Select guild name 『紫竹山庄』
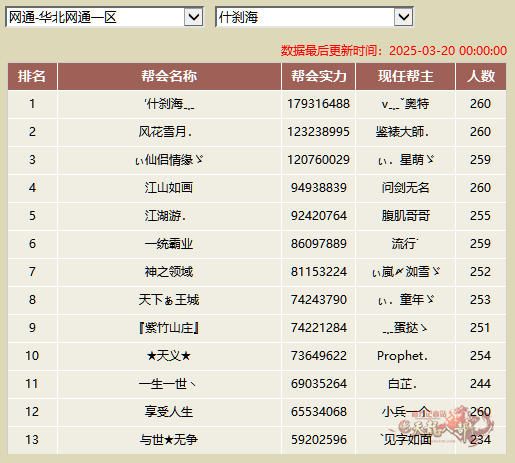The height and width of the screenshot is (463, 515). [x=169, y=328]
